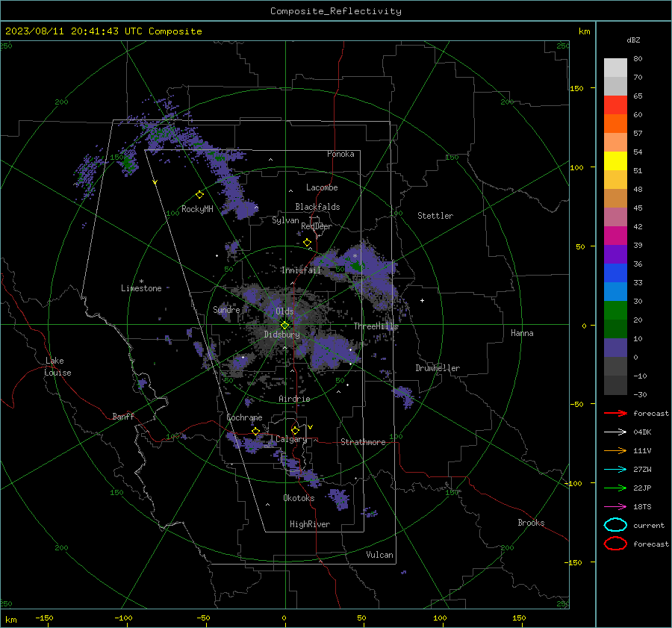This screenshot has height=628, width=672.
Task: Click the Airdrie city label
Action: (x=294, y=399)
